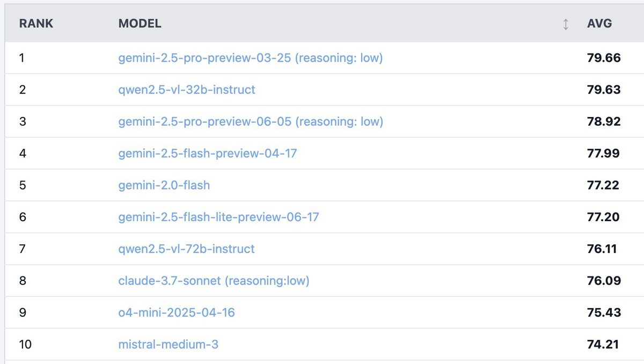Click the sort arrows icon beside AVG

pyautogui.click(x=566, y=24)
